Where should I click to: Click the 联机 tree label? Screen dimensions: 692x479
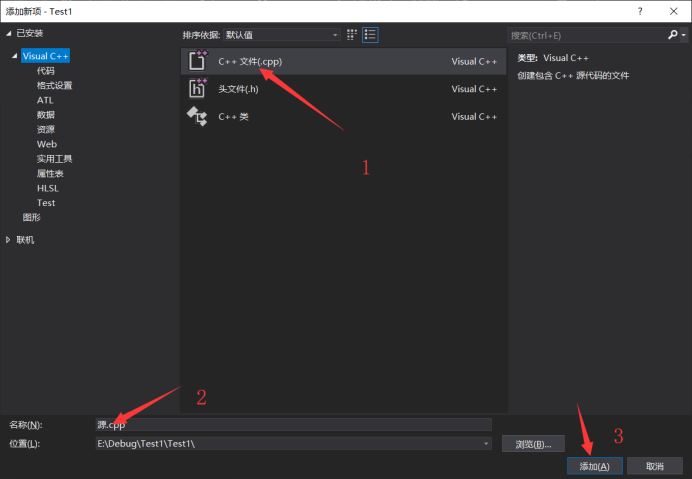tap(25, 240)
